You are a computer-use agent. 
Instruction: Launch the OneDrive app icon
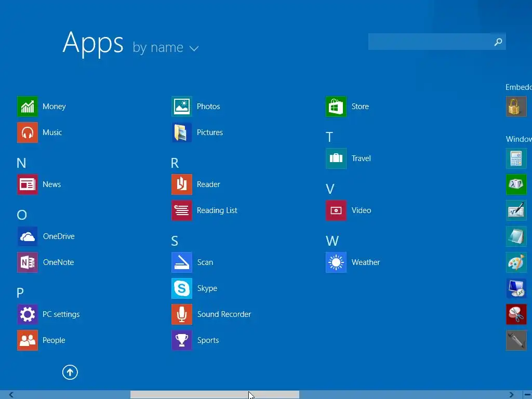coord(28,236)
